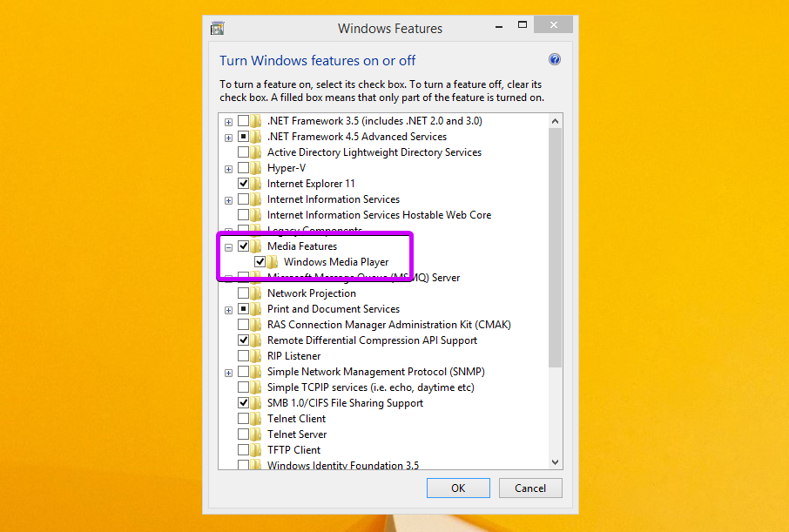This screenshot has height=532, width=789.
Task: Click the TFTP Client folder icon
Action: pos(256,450)
